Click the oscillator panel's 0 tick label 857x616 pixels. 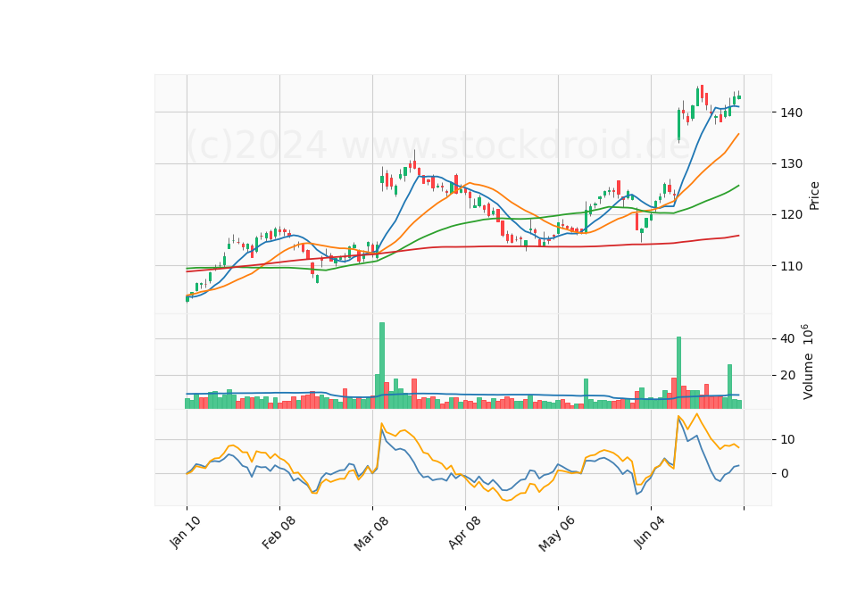pyautogui.click(x=785, y=474)
